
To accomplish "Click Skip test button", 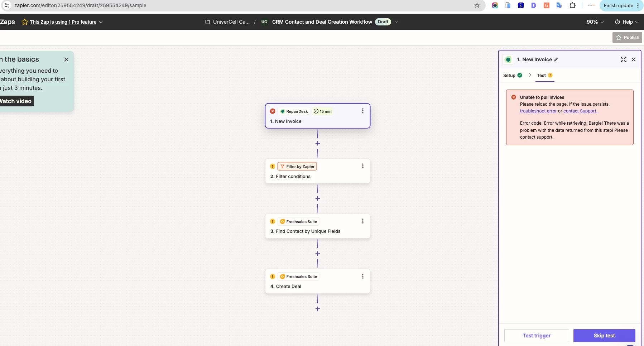I will point(604,336).
